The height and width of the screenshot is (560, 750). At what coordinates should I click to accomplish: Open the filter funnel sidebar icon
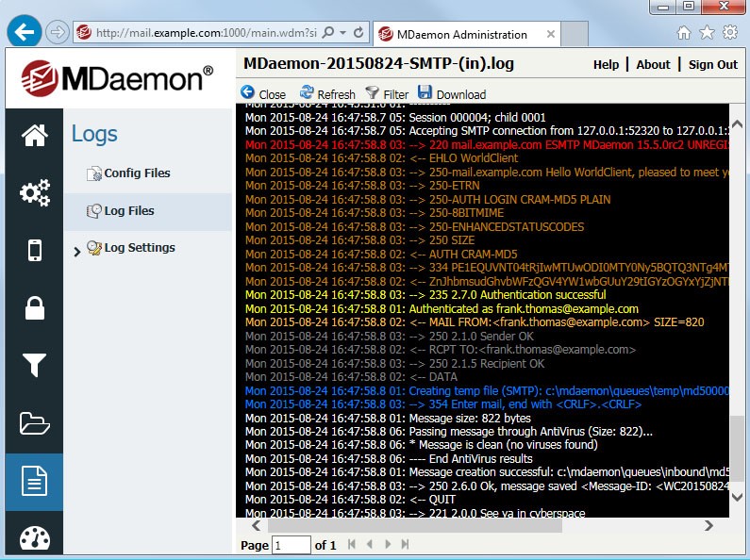point(35,365)
